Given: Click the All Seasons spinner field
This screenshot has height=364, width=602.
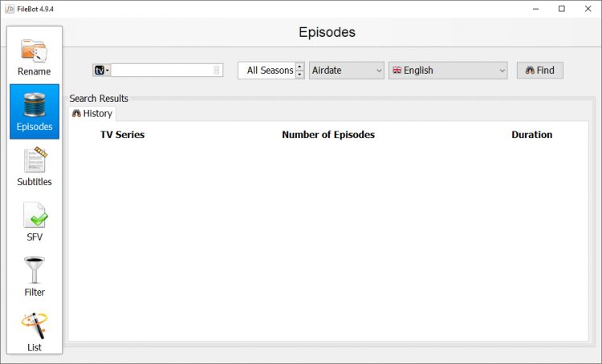Looking at the screenshot, I should [x=266, y=71].
